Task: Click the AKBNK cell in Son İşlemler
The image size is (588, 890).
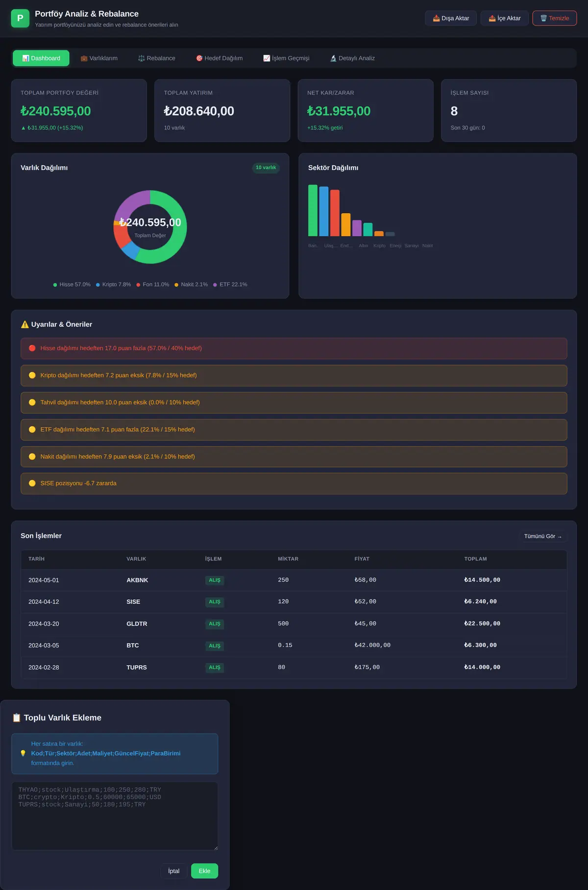Action: click(x=137, y=580)
